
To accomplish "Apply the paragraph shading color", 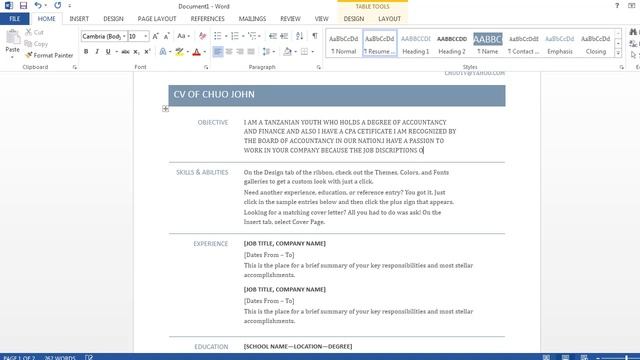I will pyautogui.click(x=287, y=52).
